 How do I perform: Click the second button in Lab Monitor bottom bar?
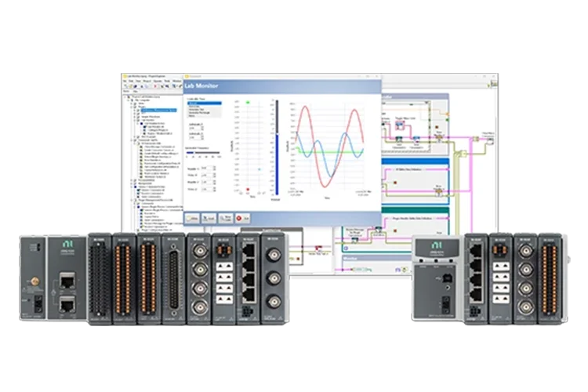(209, 218)
